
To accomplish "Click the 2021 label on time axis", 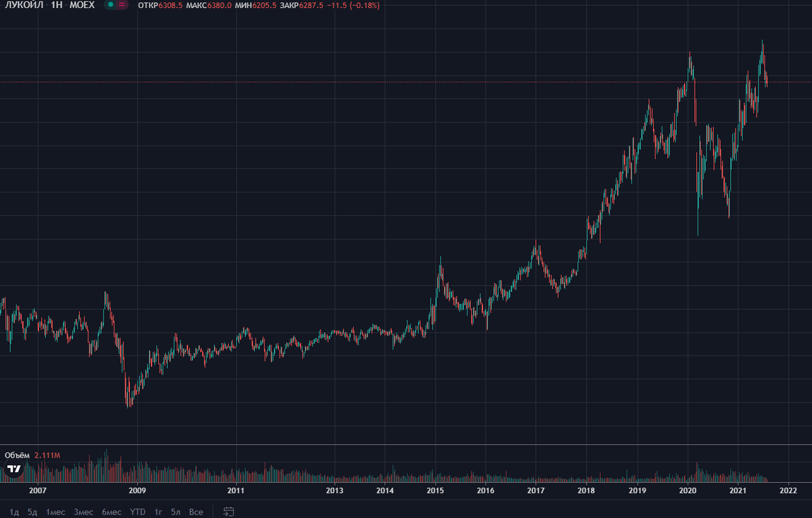I will click(x=738, y=490).
